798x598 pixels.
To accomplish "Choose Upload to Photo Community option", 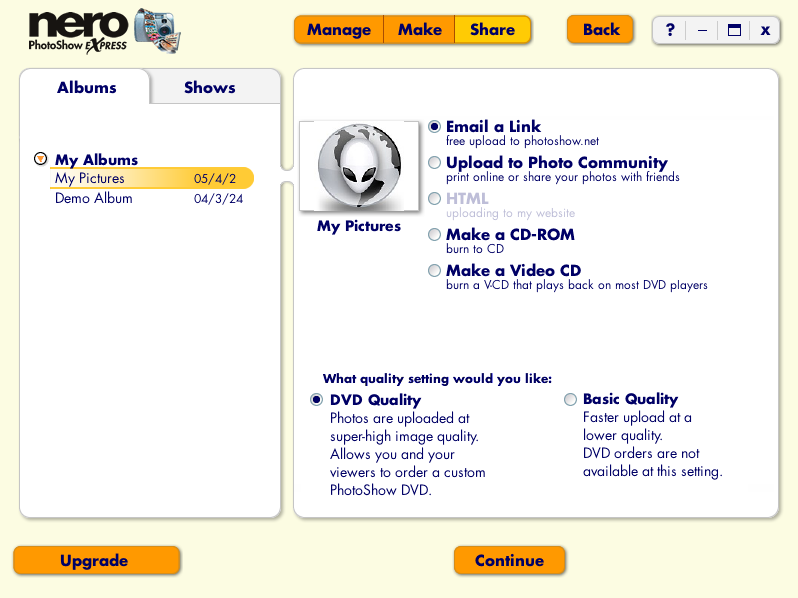I will [434, 162].
